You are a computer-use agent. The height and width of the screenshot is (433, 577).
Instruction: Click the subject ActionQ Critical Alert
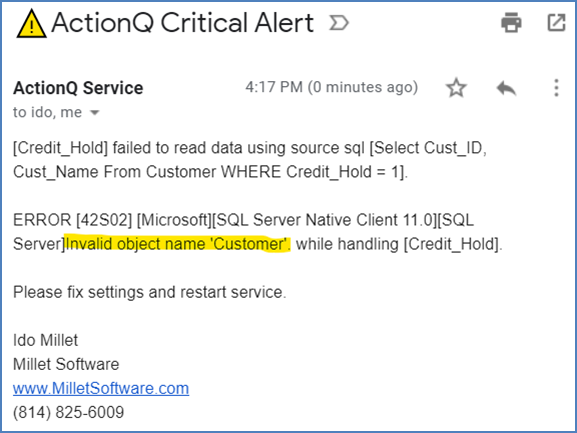click(x=182, y=23)
